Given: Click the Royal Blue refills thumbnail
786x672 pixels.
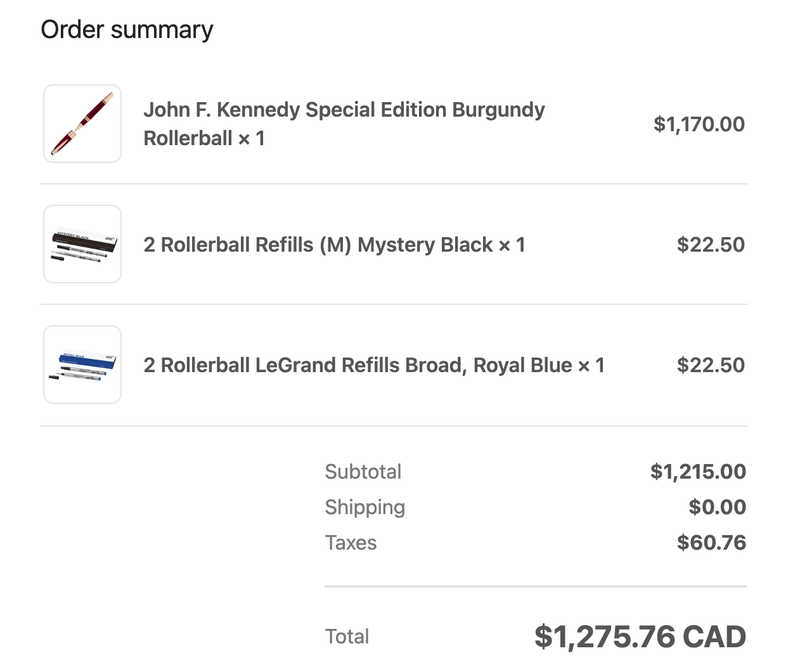Looking at the screenshot, I should (x=82, y=365).
